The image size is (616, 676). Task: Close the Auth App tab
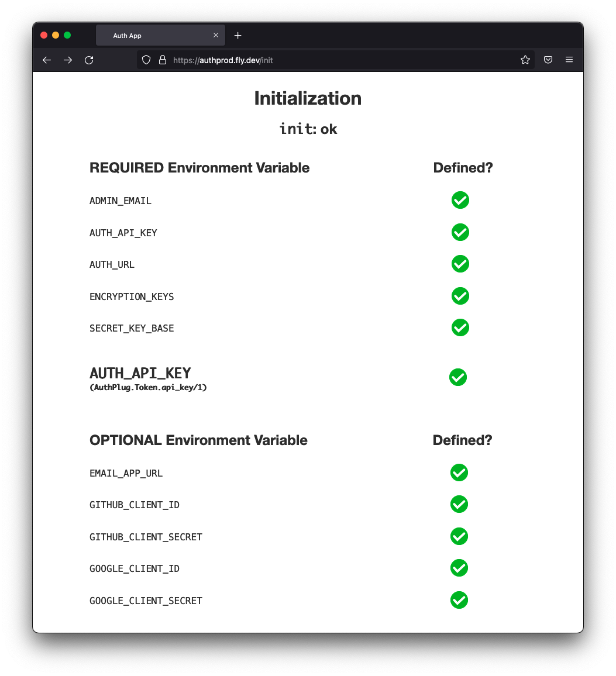[x=216, y=36]
